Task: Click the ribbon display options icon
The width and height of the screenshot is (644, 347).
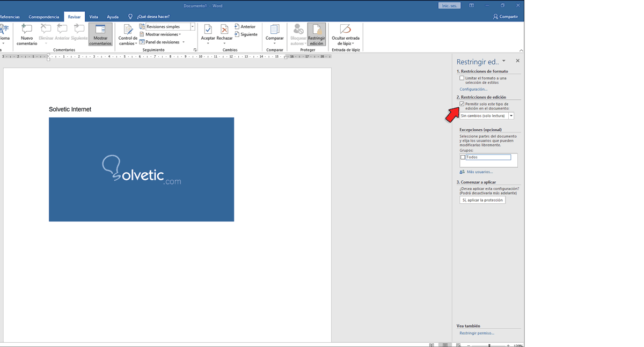Action: coord(471,5)
